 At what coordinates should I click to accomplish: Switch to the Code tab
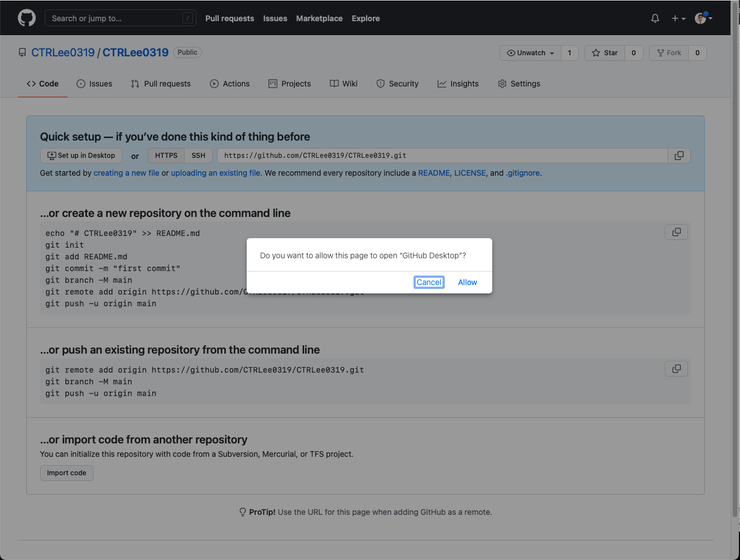[x=42, y=84]
